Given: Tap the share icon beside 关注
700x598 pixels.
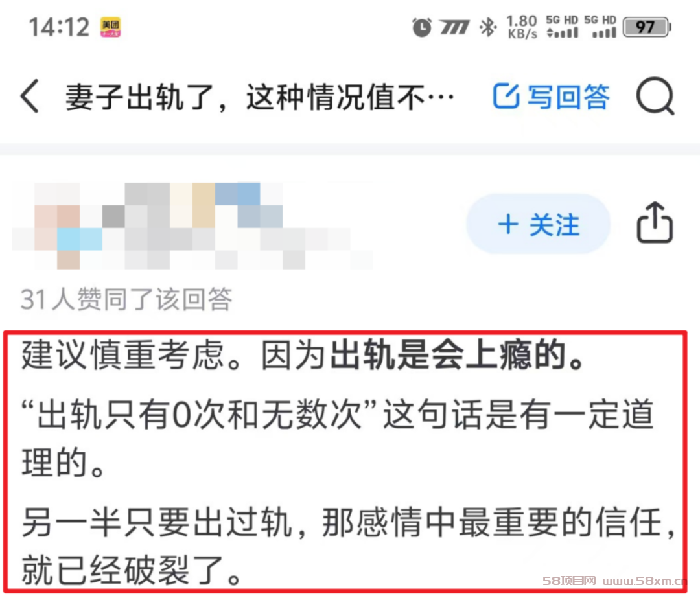Looking at the screenshot, I should [655, 223].
